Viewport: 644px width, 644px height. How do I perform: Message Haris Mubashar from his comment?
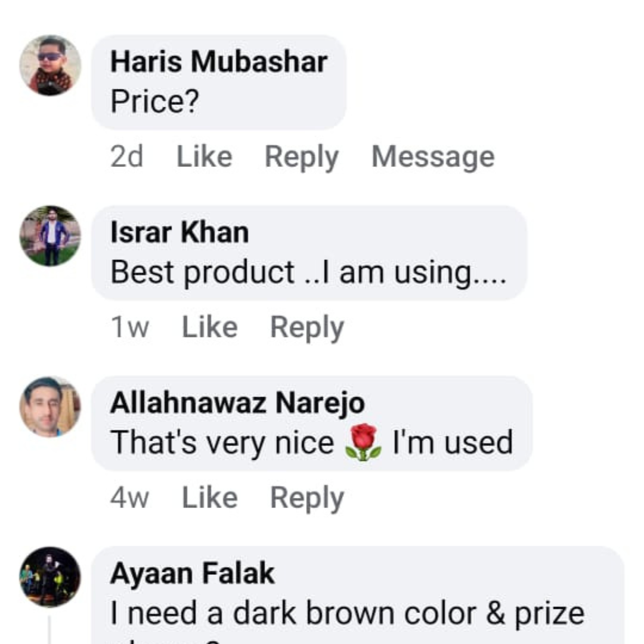coord(433,157)
